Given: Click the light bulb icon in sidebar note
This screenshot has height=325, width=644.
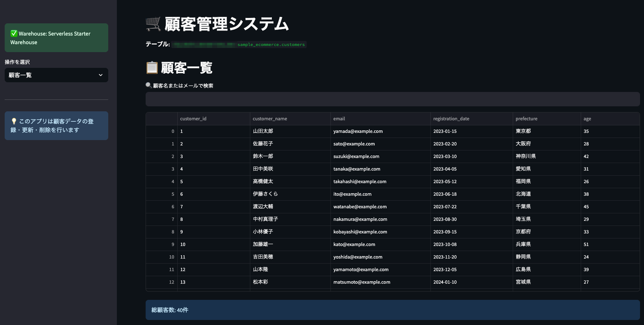Looking at the screenshot, I should click(14, 121).
